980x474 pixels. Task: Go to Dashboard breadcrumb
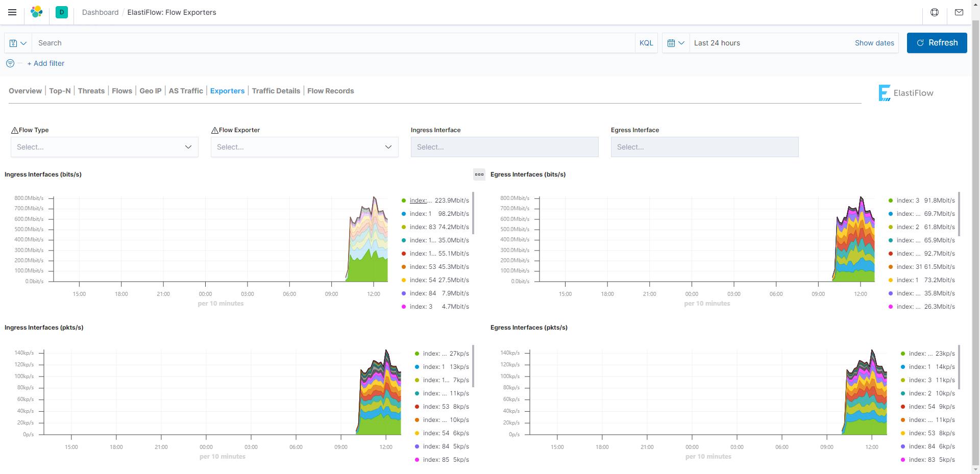(x=100, y=12)
